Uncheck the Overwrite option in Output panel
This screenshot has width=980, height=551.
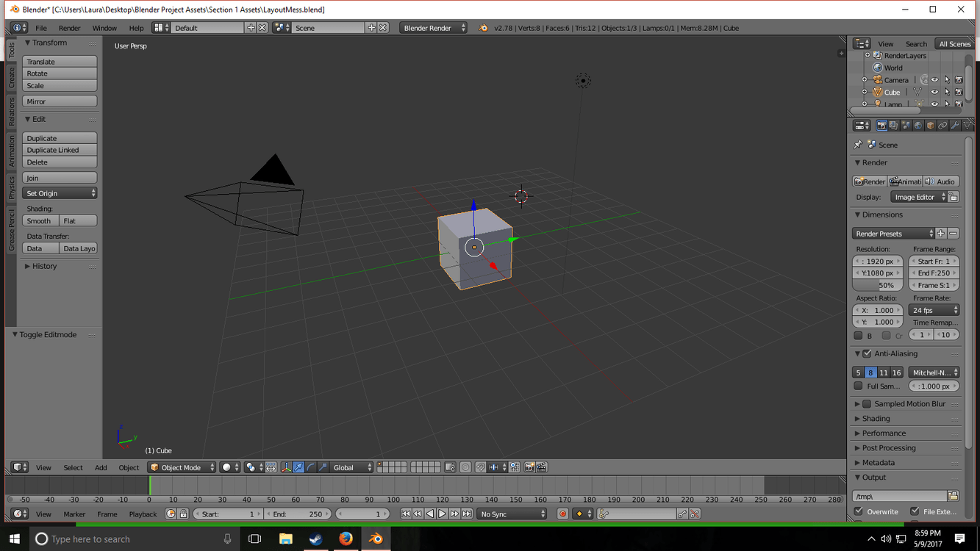[x=859, y=511]
